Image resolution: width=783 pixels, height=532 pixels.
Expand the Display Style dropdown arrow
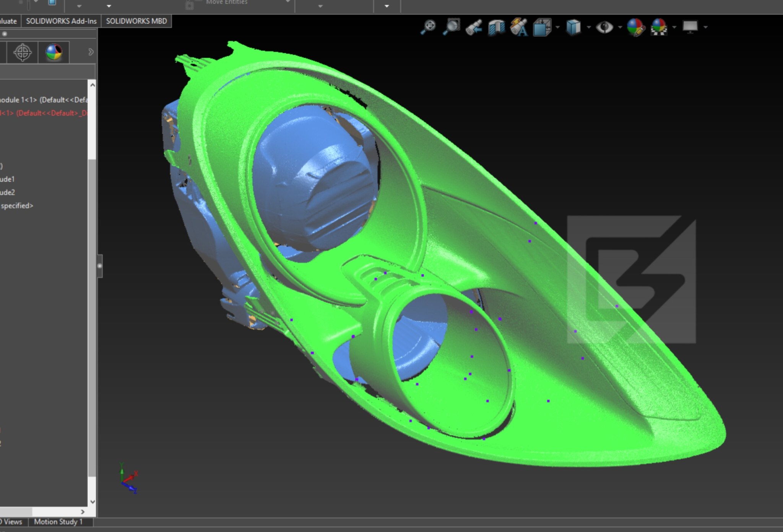(x=589, y=28)
